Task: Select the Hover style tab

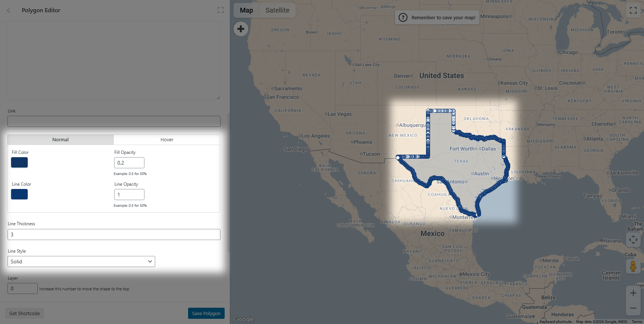Action: pos(167,139)
